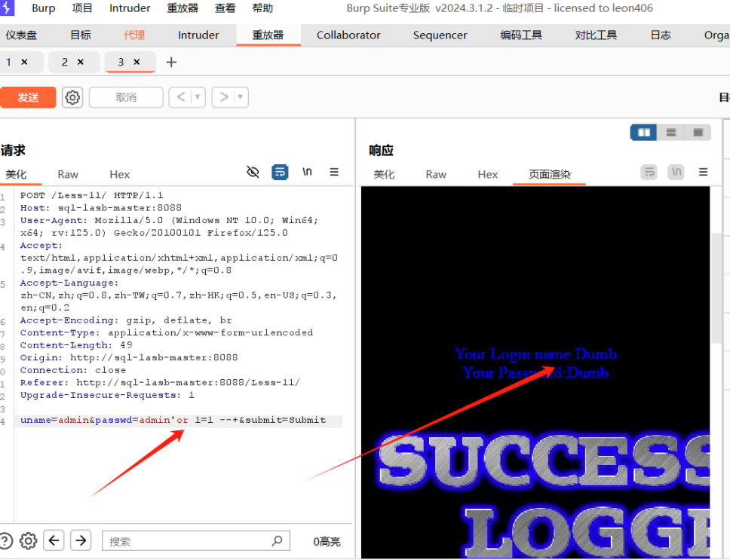Open the 项目 menu
The width and height of the screenshot is (730, 560).
click(x=82, y=8)
